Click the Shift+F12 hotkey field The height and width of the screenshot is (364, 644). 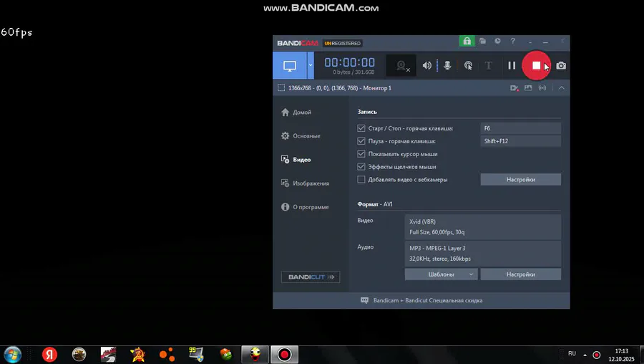click(520, 141)
